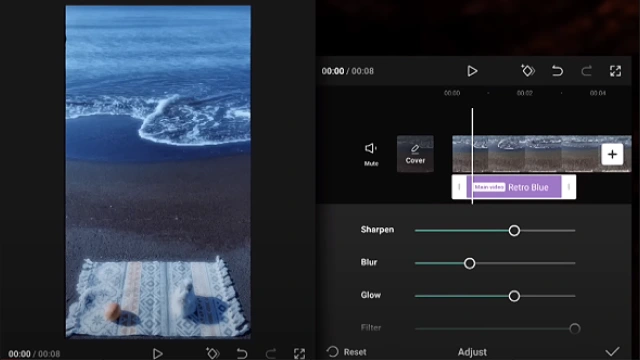Image resolution: width=640 pixels, height=360 pixels.
Task: Click the 00:00 / 00:08 time in editor panel
Action: [348, 71]
